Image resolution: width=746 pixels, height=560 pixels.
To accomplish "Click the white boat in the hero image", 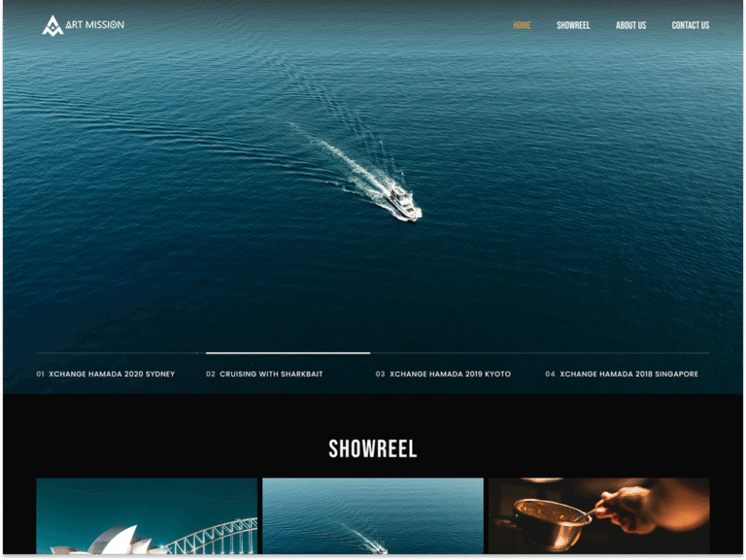I will coord(404,205).
